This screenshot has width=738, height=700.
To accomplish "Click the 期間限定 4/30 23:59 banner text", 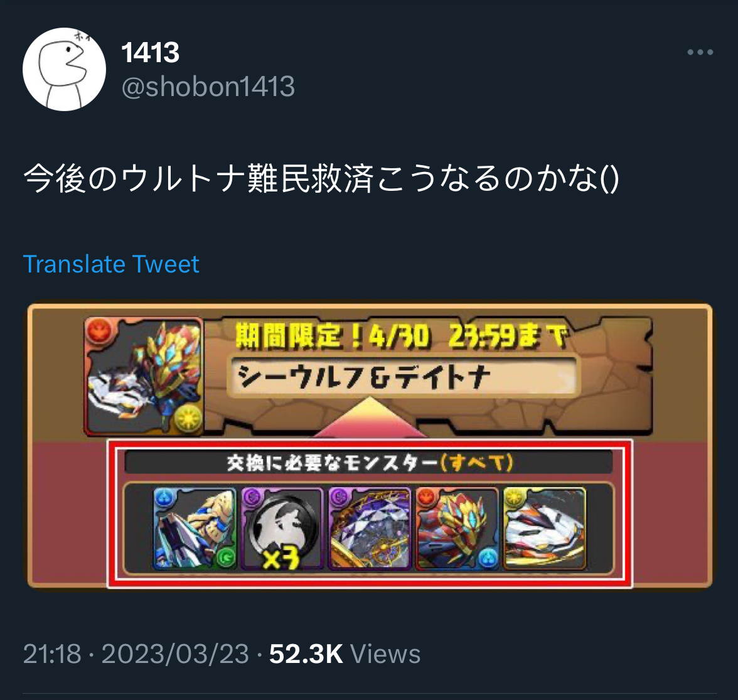I will click(402, 336).
